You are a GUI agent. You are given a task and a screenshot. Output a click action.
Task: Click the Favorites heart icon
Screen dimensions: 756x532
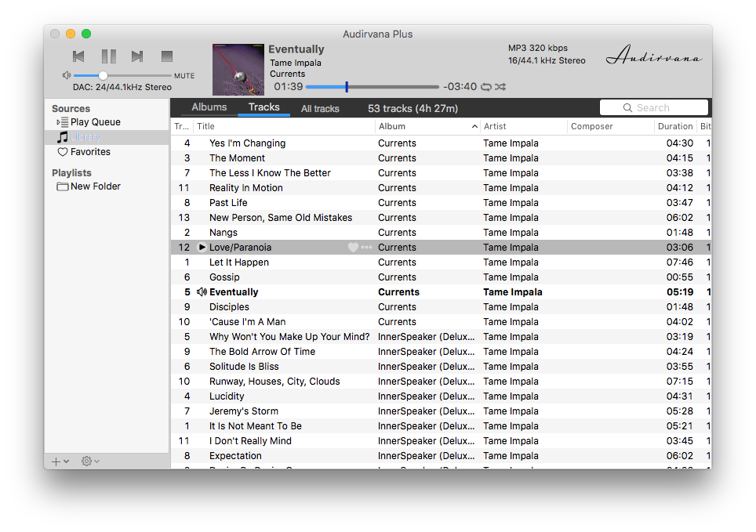pos(63,152)
